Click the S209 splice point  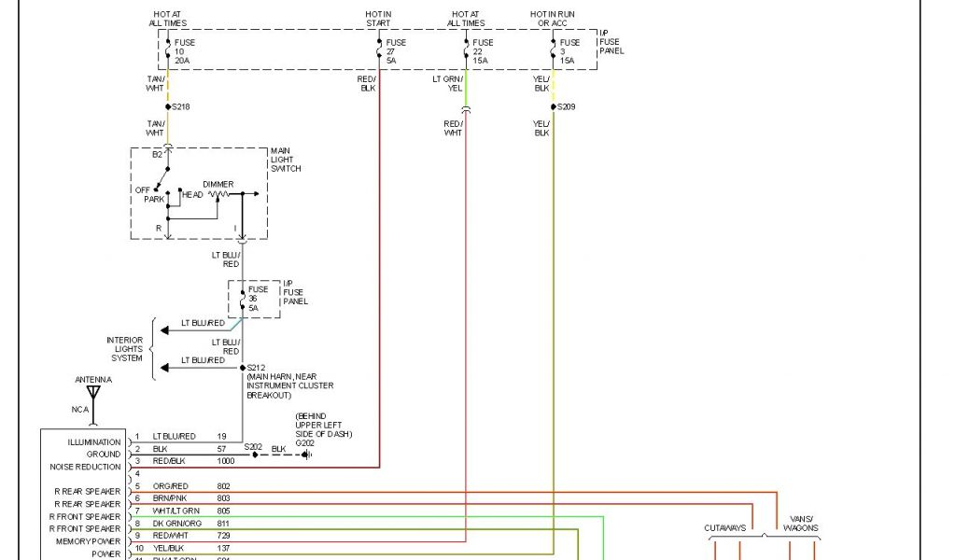click(x=553, y=107)
